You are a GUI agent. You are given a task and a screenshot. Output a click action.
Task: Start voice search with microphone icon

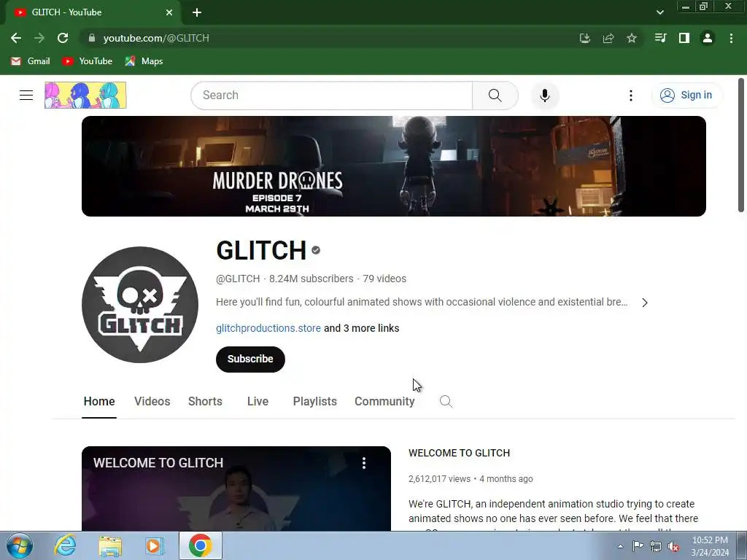point(544,96)
